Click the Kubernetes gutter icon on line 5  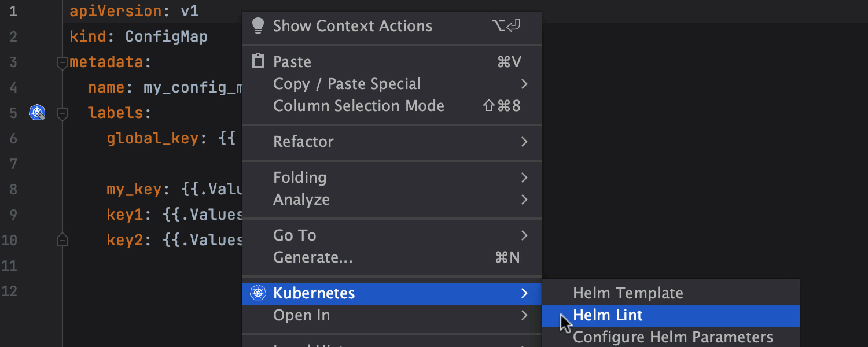(x=37, y=113)
